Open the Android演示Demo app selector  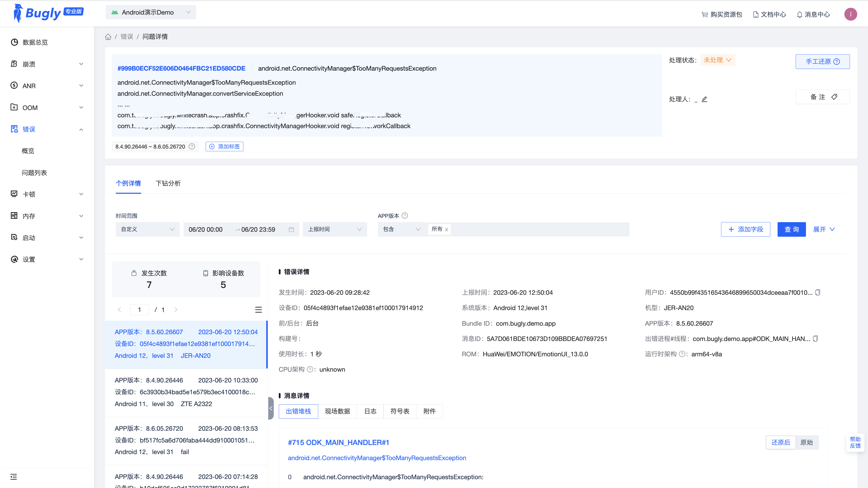click(x=151, y=13)
